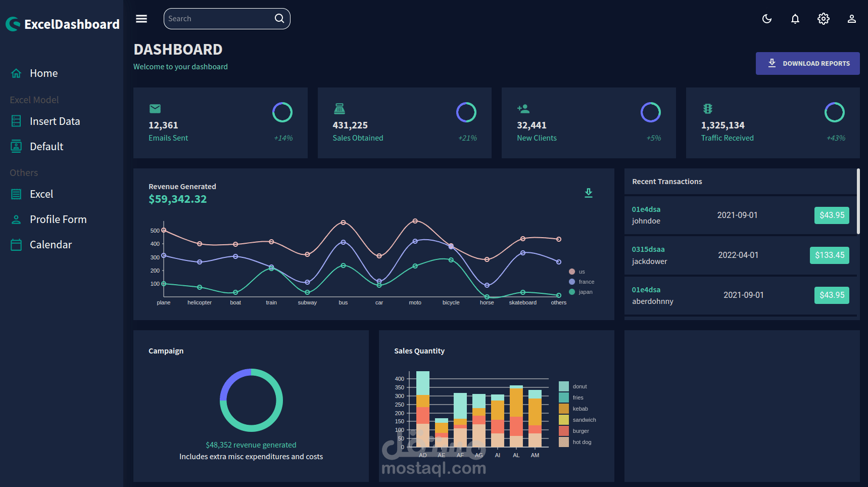Click the kebab color swatch in the legend
The height and width of the screenshot is (487, 868).
click(x=564, y=409)
